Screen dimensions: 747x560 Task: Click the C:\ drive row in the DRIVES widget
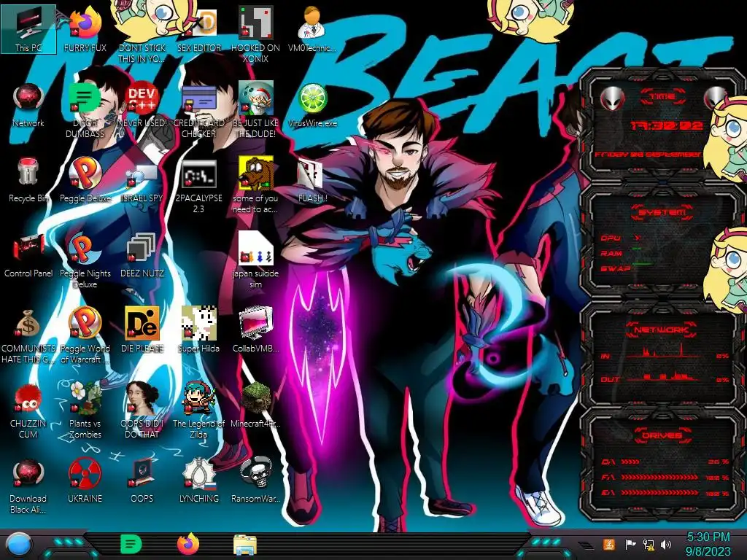(665, 462)
